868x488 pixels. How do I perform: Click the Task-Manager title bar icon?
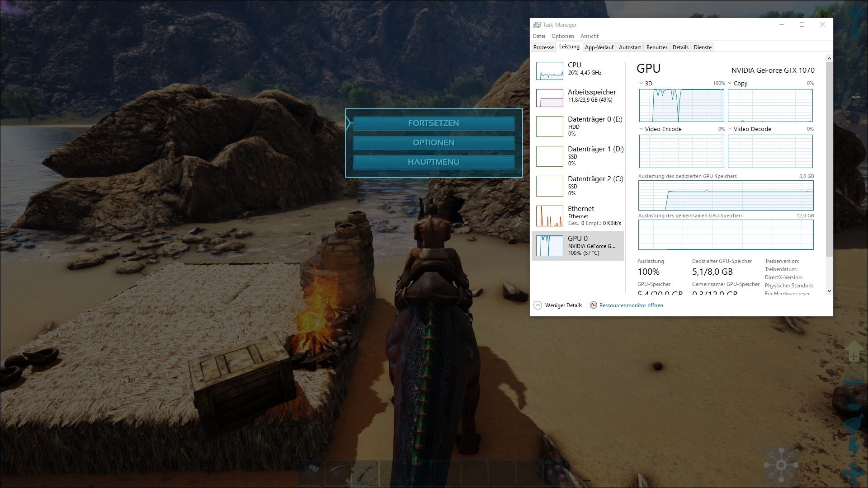(537, 25)
